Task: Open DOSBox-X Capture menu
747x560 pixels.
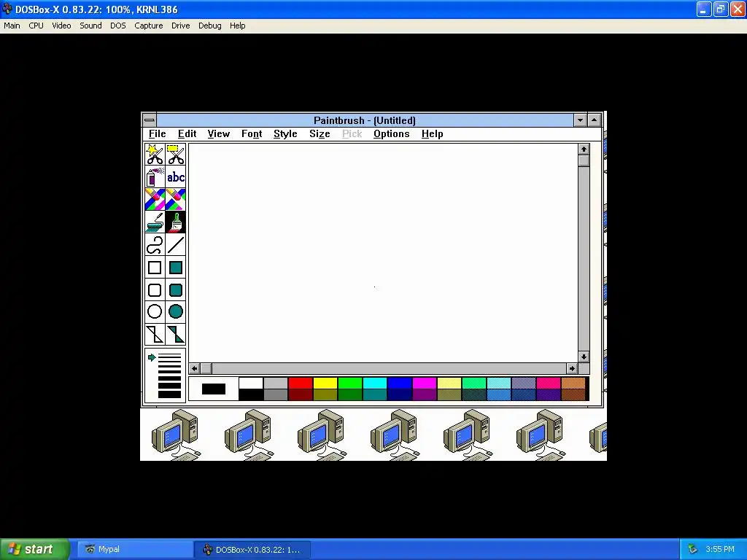Action: [x=149, y=26]
